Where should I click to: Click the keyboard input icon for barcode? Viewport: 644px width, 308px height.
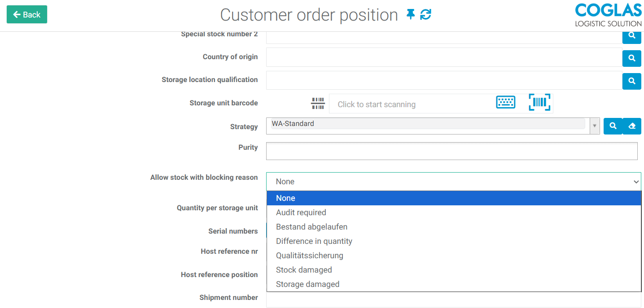click(x=505, y=102)
